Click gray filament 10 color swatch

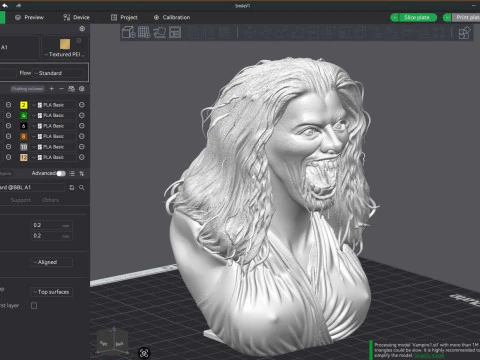[x=24, y=147]
